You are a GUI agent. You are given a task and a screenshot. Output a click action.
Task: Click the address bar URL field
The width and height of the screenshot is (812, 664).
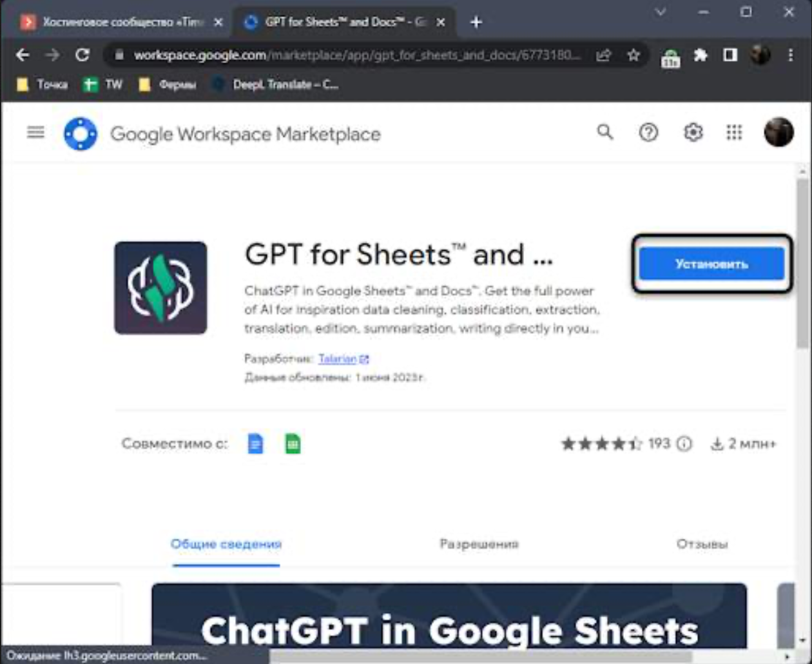358,55
